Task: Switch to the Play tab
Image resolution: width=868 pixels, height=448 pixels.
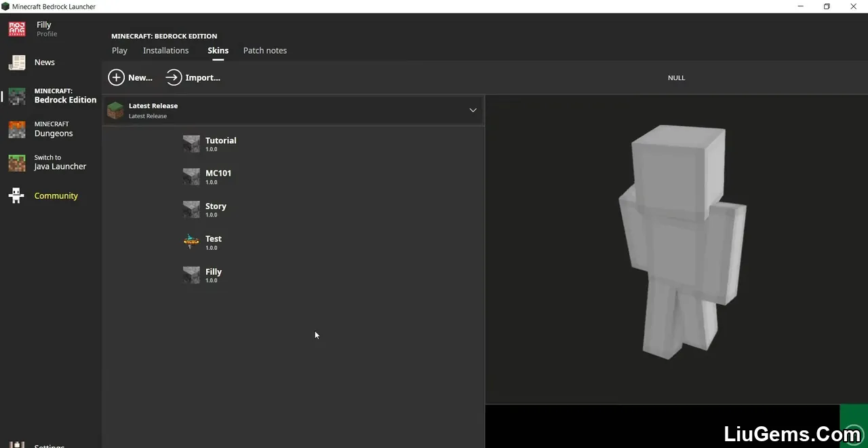Action: pos(119,50)
